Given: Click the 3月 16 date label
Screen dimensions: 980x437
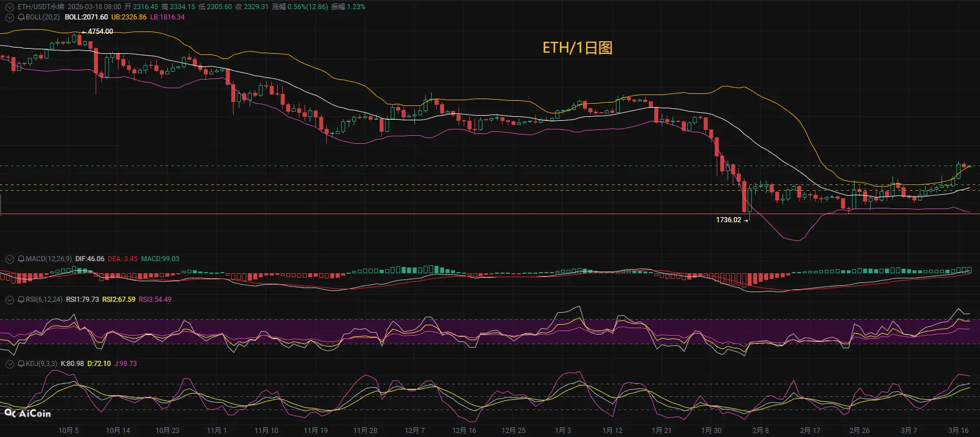Looking at the screenshot, I should [x=958, y=431].
